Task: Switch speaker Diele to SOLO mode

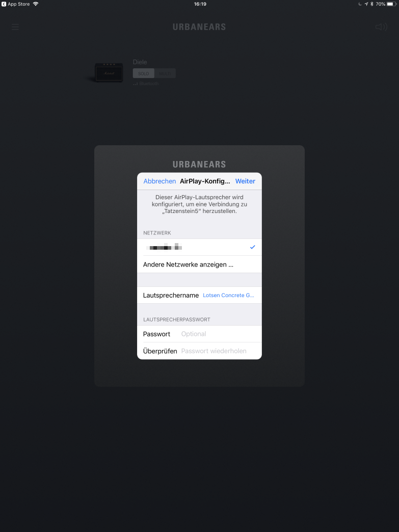Action: click(x=144, y=73)
